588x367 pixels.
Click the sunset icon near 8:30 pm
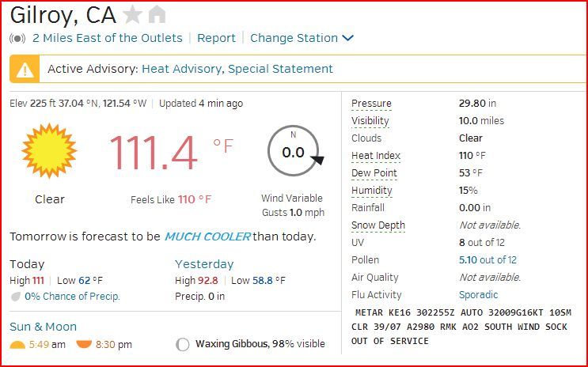tap(85, 345)
